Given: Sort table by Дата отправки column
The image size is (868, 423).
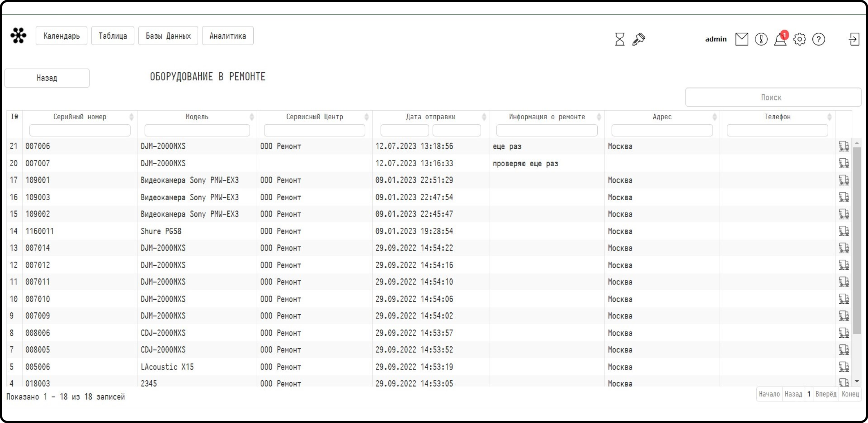Looking at the screenshot, I should pos(430,117).
